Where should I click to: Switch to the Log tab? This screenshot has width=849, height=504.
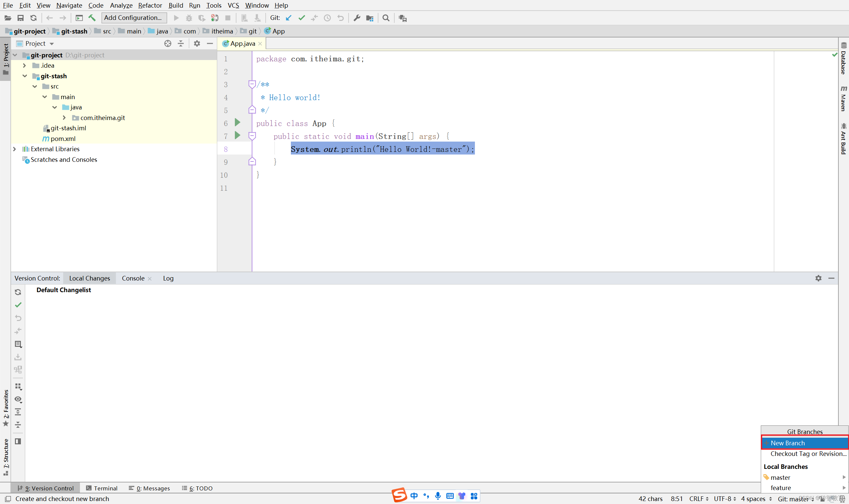pyautogui.click(x=168, y=278)
